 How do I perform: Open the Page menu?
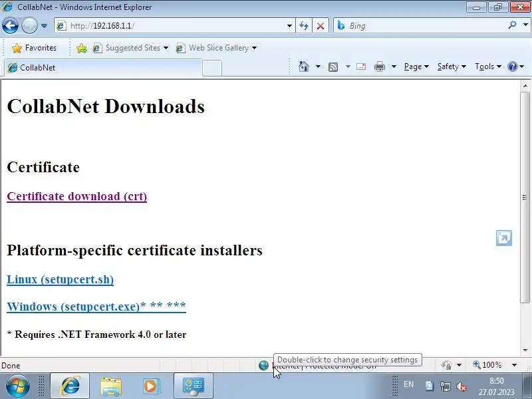coord(416,66)
